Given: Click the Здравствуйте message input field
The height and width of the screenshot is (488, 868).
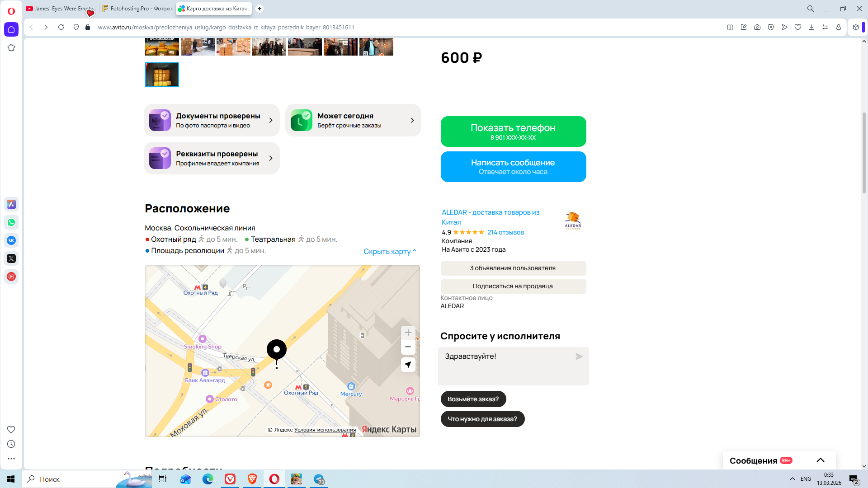Looking at the screenshot, I should (506, 366).
